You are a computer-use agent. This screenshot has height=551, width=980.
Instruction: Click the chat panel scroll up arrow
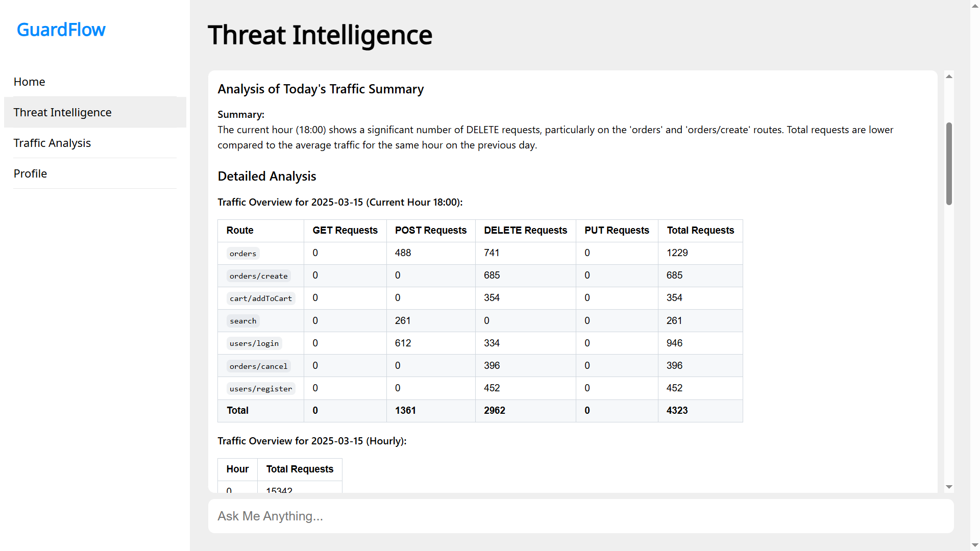pyautogui.click(x=949, y=77)
